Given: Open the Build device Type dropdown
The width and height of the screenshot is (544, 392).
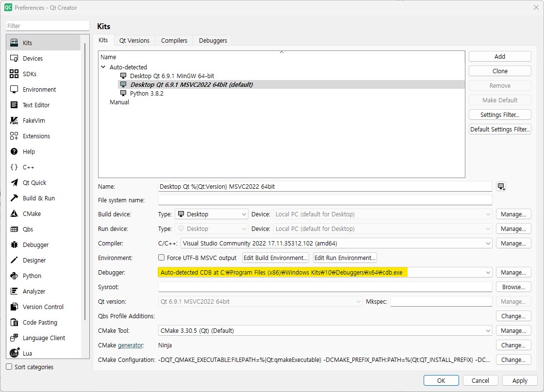Looking at the screenshot, I should (x=211, y=214).
